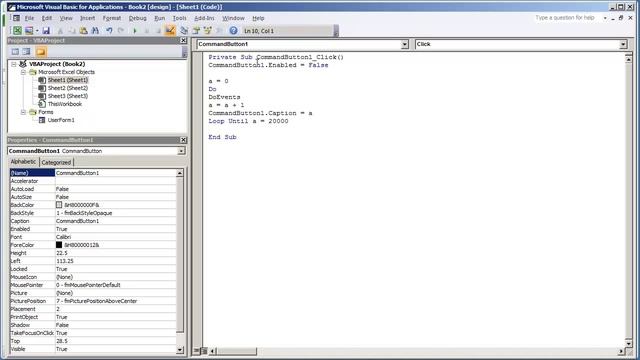Collapse the Forms folder node
Image resolution: width=640 pixels, height=360 pixels.
(x=23, y=112)
